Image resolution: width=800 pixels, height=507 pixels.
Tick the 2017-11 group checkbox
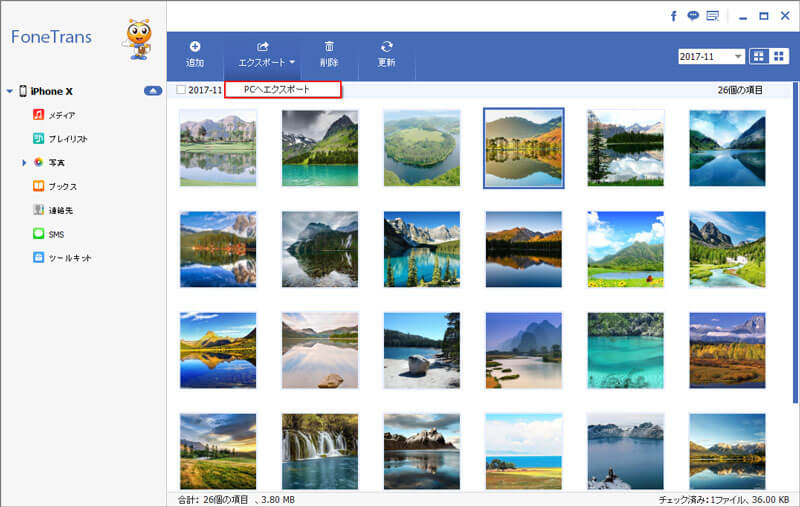coord(180,90)
